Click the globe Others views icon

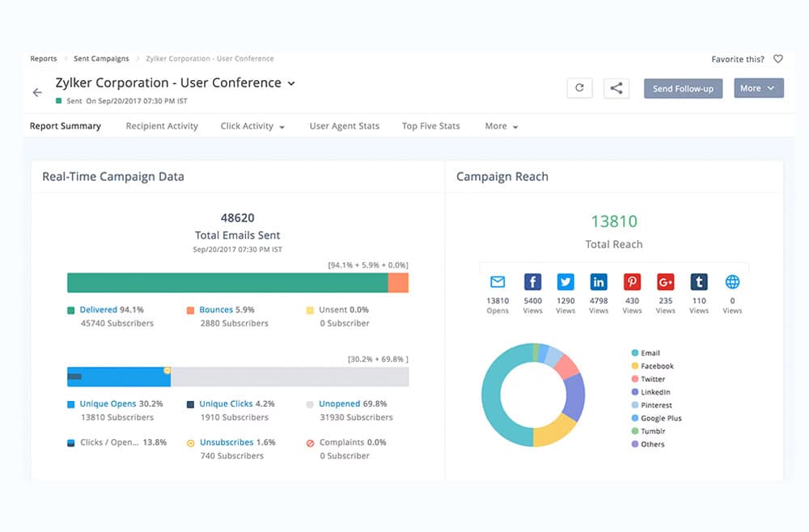point(732,282)
